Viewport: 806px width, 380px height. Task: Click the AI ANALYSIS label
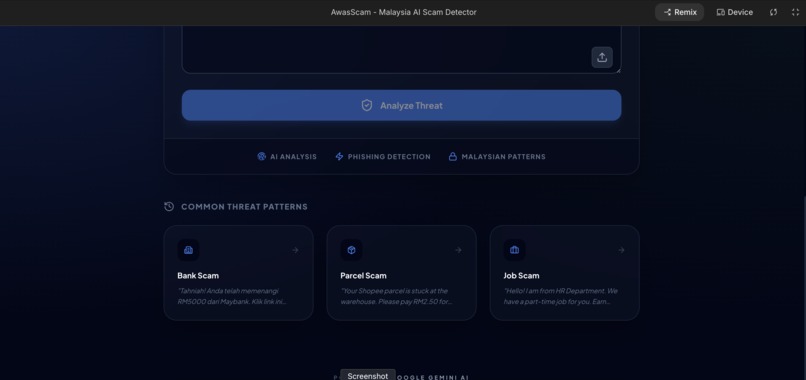[294, 157]
